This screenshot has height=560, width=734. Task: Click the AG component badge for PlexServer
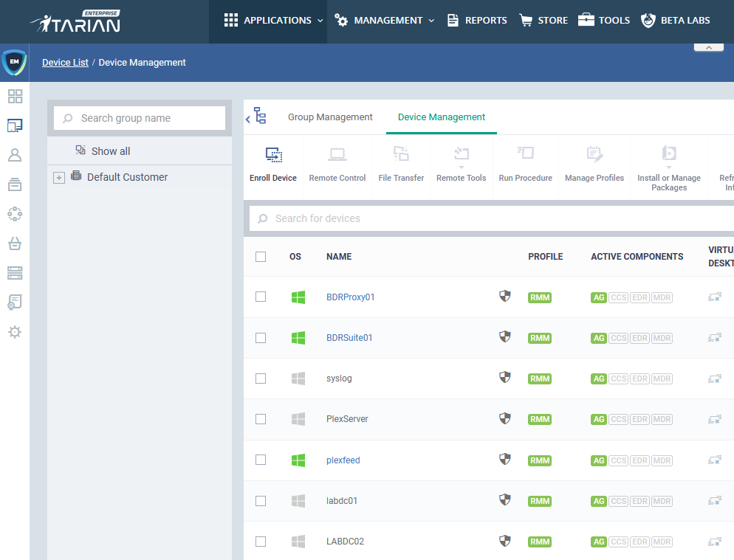(x=599, y=419)
